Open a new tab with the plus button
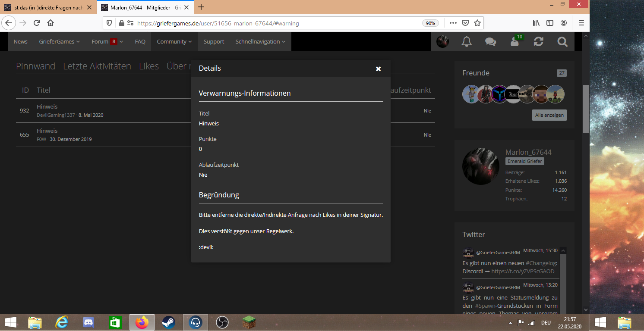644x331 pixels. click(201, 7)
